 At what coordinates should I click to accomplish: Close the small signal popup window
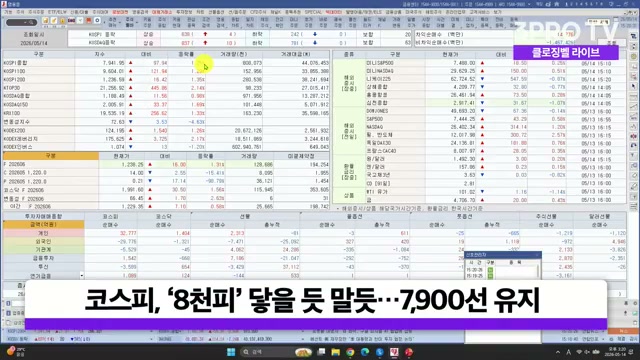(x=538, y=255)
